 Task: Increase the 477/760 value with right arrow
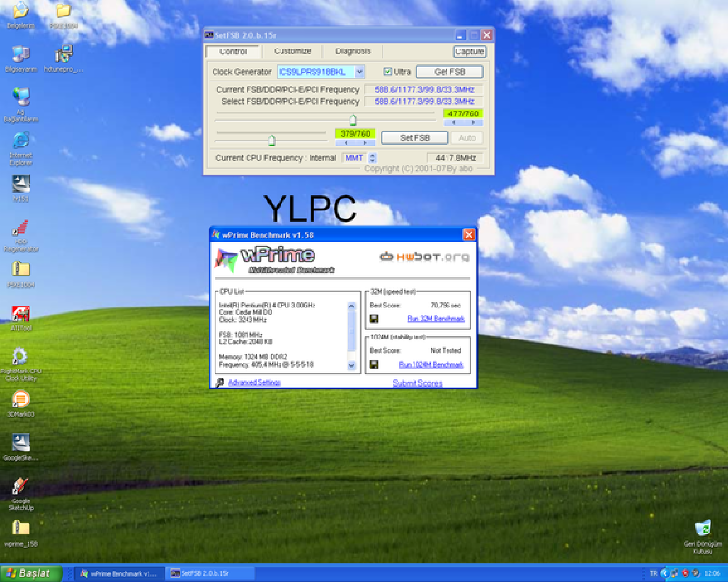pyautogui.click(x=473, y=123)
